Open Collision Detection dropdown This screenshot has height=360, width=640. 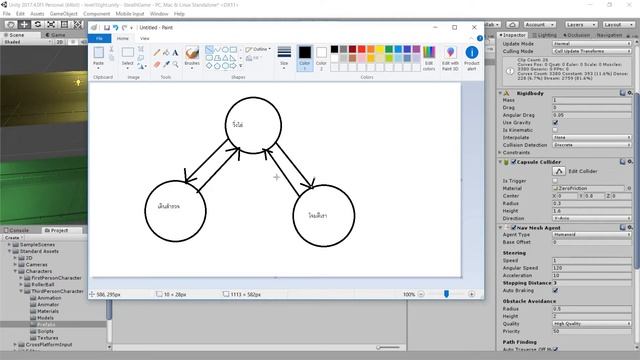click(x=592, y=145)
